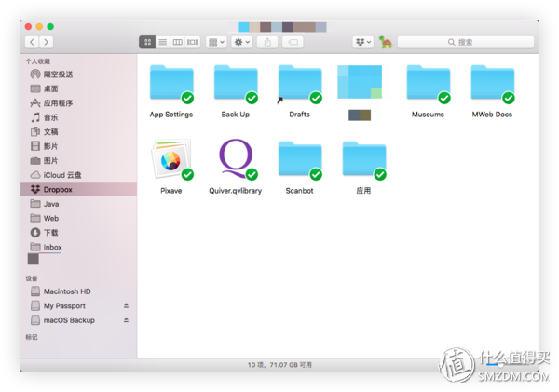Viewport: 559px width, 392px height.
Task: Eject the My Passport drive
Action: 126,305
